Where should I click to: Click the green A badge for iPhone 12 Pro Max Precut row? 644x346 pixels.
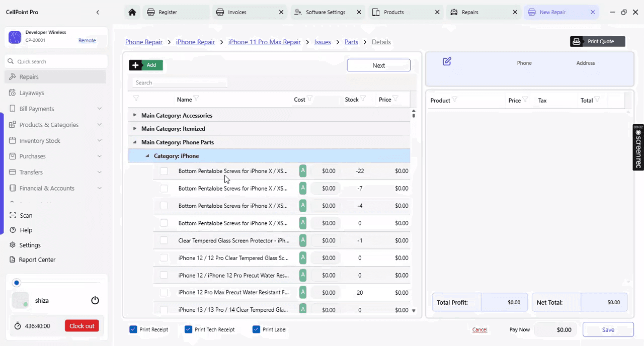point(303,292)
